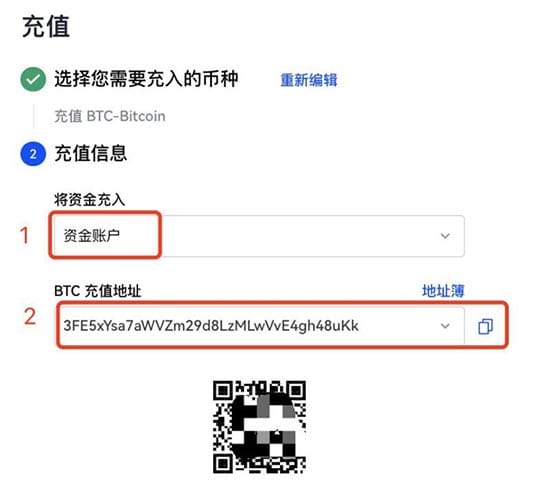
Task: Copy the BTC deposit address
Action: click(x=485, y=326)
